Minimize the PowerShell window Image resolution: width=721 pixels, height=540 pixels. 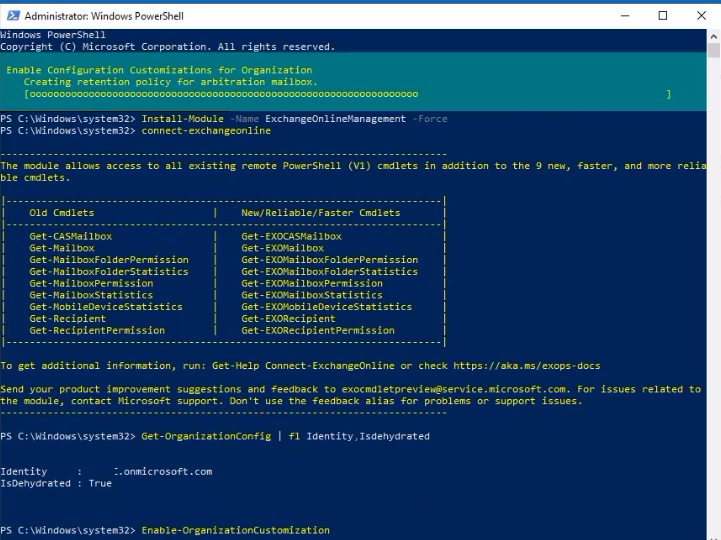tap(624, 16)
